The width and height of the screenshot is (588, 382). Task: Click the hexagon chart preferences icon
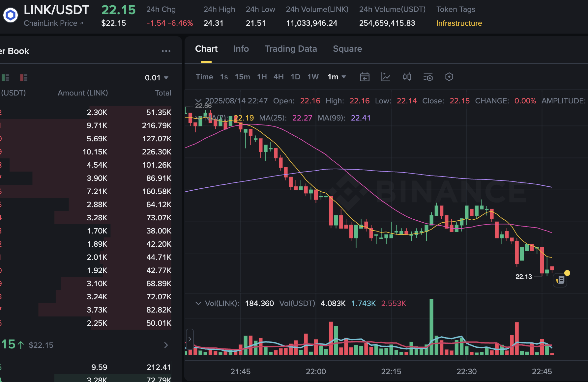pyautogui.click(x=449, y=77)
